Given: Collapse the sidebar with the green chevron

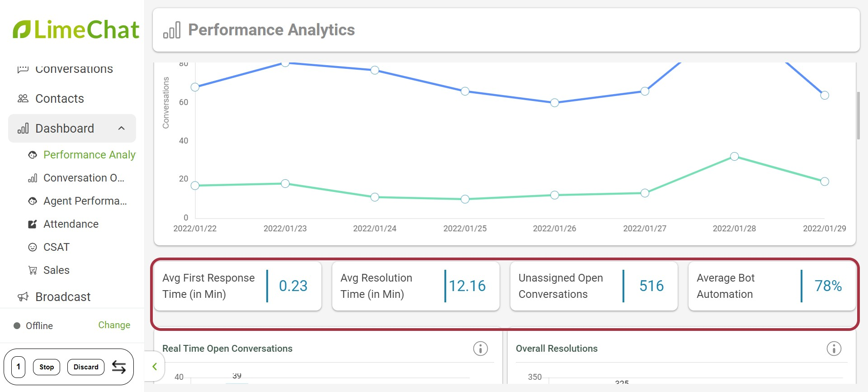Looking at the screenshot, I should (x=155, y=367).
